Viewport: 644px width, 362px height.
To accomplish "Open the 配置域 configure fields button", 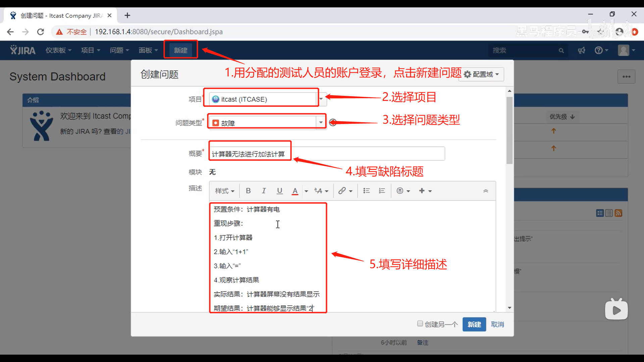I will 482,74.
